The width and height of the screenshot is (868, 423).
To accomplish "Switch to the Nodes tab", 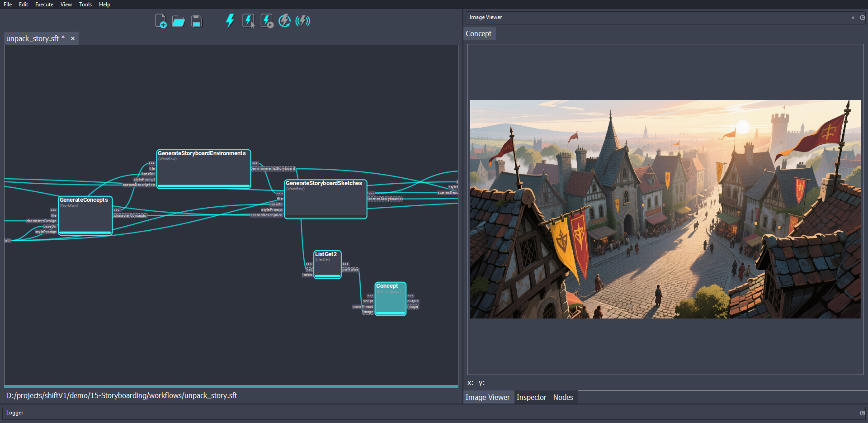I will coord(563,397).
